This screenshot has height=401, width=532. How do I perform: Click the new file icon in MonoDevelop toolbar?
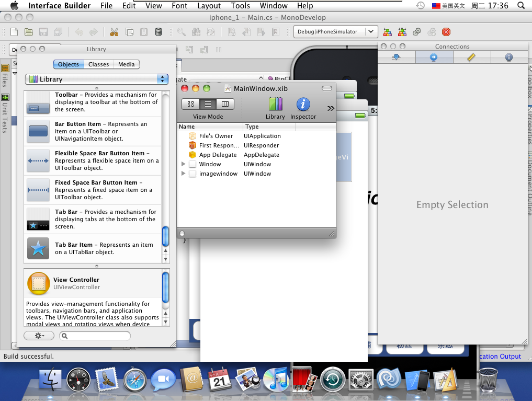(14, 32)
